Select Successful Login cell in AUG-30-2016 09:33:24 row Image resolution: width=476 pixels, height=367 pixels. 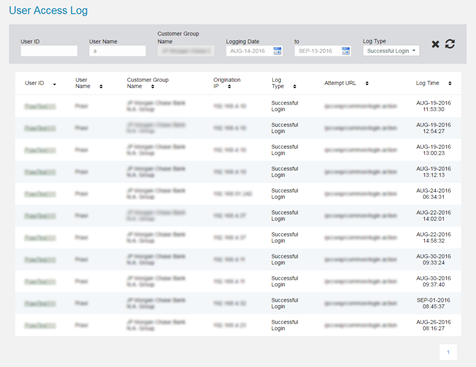coord(285,260)
